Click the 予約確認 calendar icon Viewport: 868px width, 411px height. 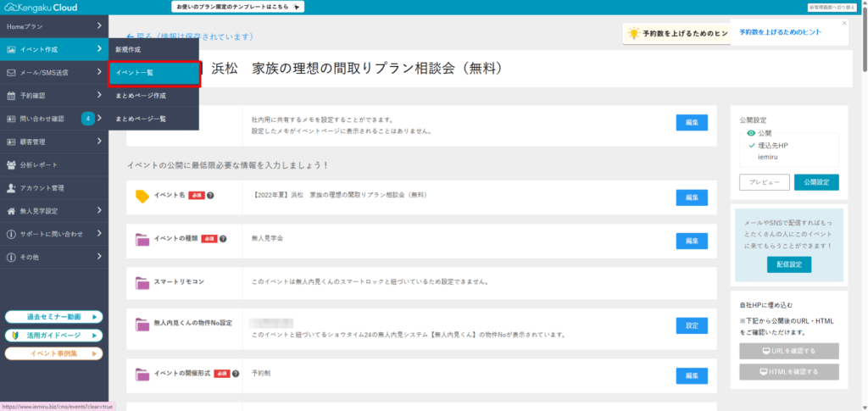click(11, 96)
